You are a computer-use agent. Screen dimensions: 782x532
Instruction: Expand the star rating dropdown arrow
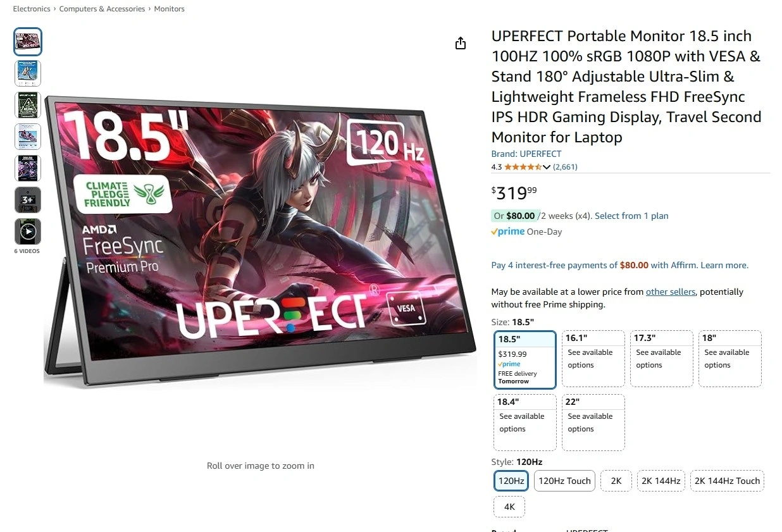(x=547, y=167)
